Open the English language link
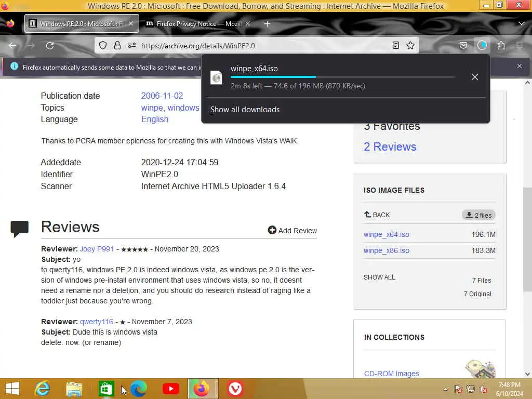The height and width of the screenshot is (399, 532). (x=155, y=119)
